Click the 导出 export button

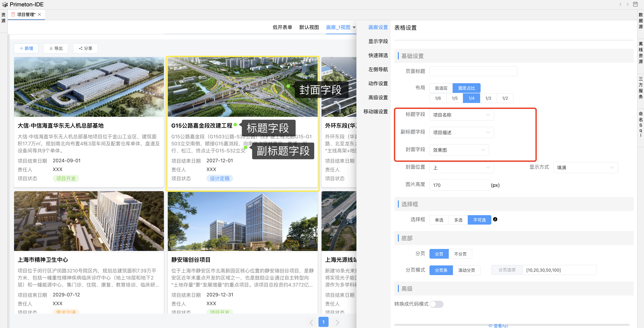point(56,48)
